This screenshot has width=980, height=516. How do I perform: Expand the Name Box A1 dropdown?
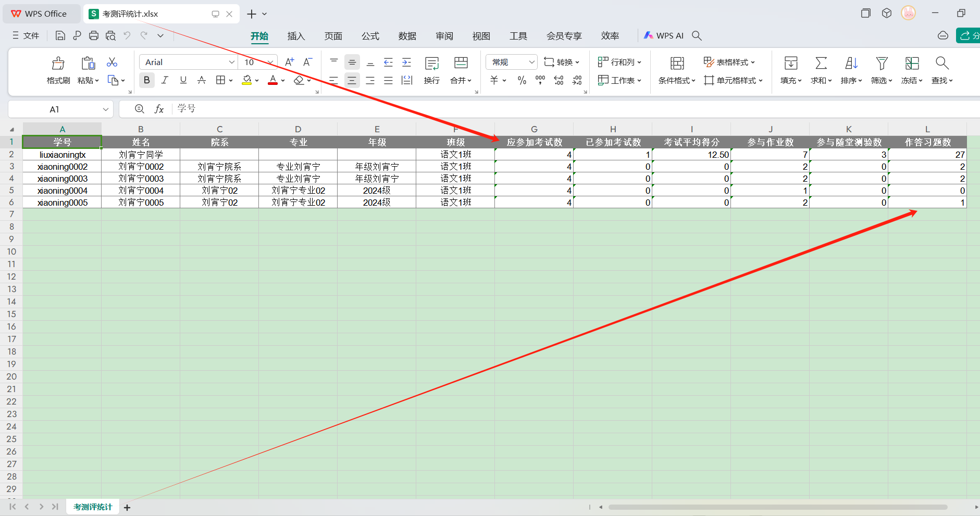pyautogui.click(x=105, y=109)
